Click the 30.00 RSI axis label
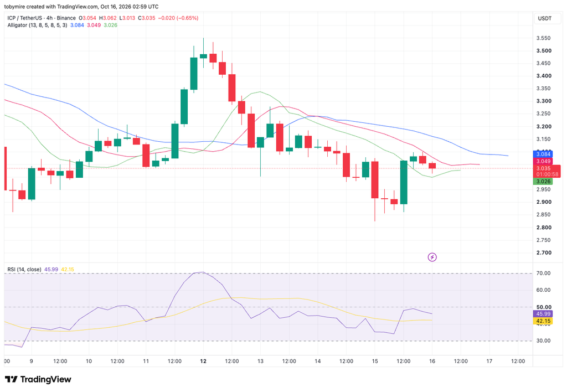 (544, 341)
